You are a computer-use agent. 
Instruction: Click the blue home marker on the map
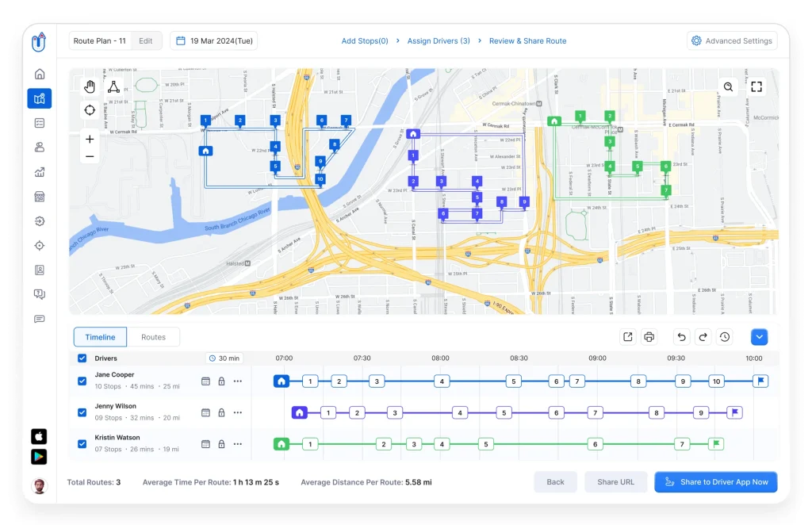(x=205, y=151)
